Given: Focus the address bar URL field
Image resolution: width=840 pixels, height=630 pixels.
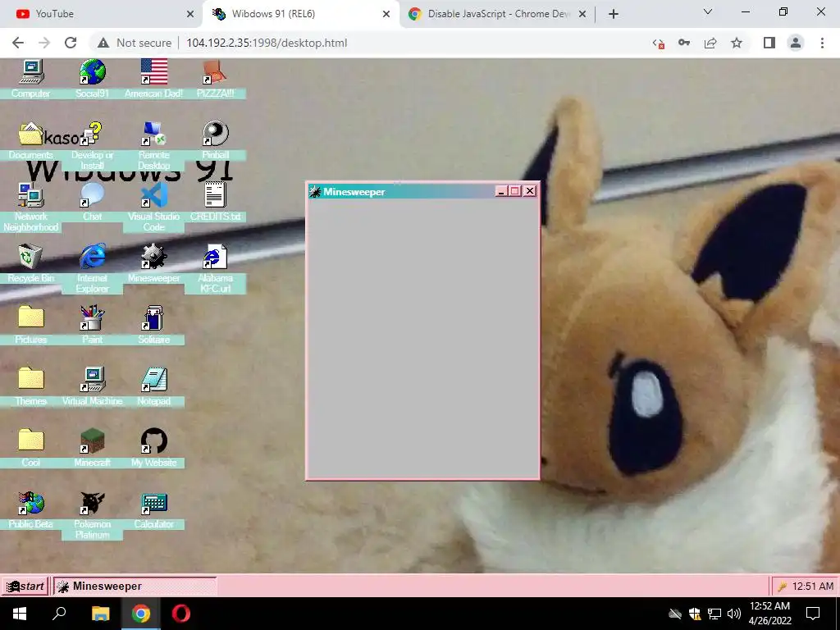Looking at the screenshot, I should [267, 43].
